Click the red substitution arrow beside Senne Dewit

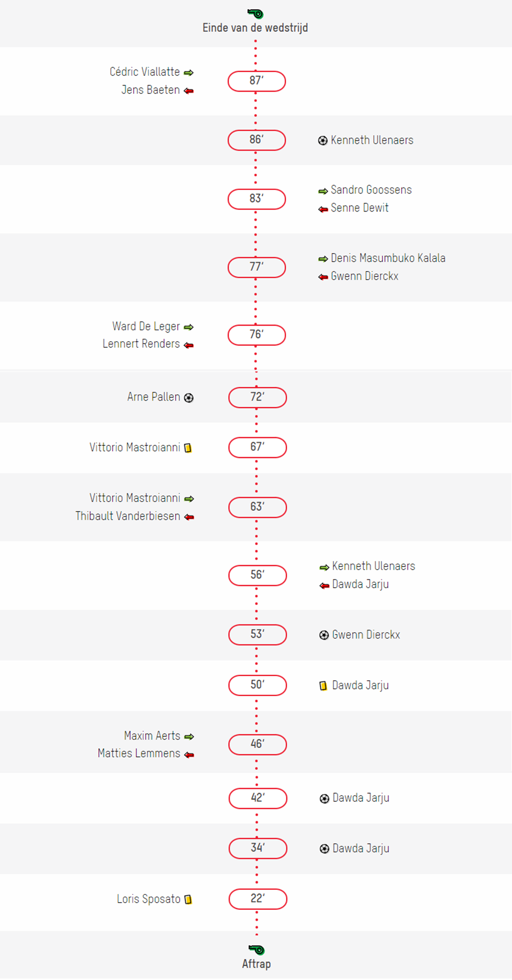pos(323,209)
